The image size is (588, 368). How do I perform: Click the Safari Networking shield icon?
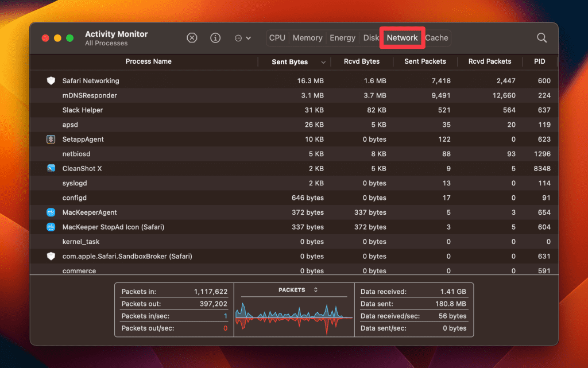(51, 80)
